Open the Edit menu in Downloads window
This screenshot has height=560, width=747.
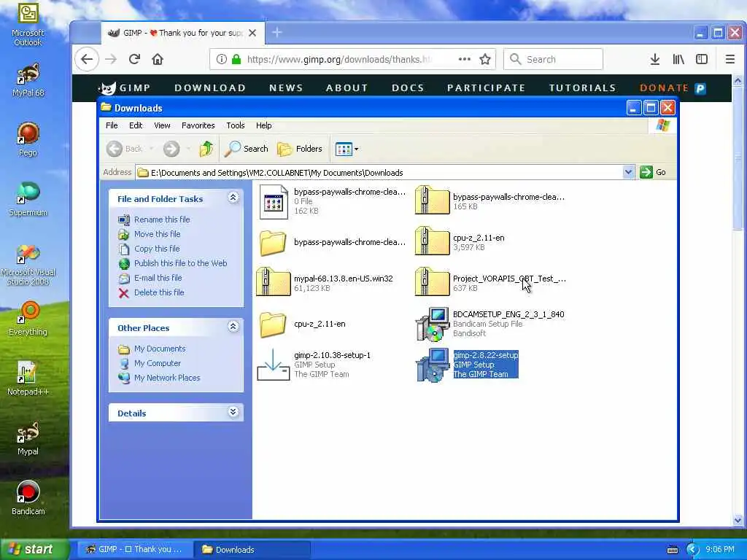(x=136, y=125)
